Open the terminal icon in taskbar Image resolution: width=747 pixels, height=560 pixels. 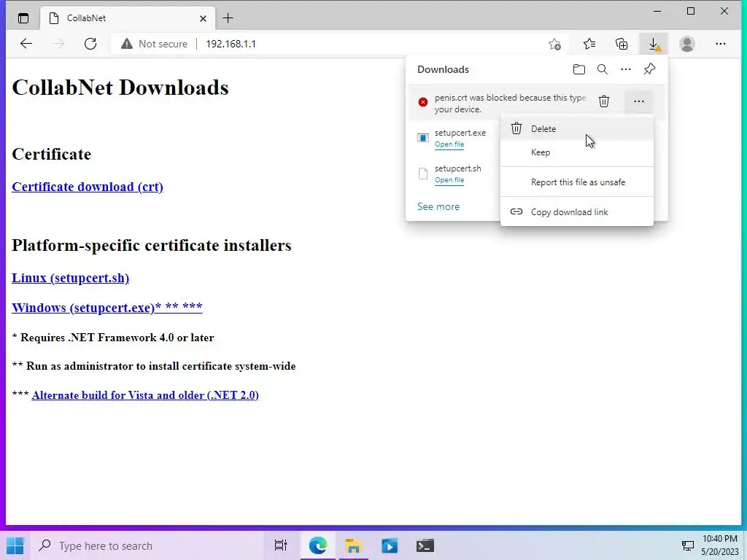point(425,545)
